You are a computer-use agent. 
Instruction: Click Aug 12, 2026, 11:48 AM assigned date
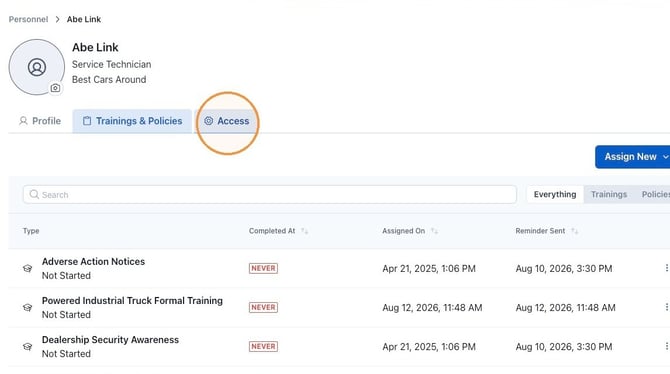pyautogui.click(x=432, y=308)
